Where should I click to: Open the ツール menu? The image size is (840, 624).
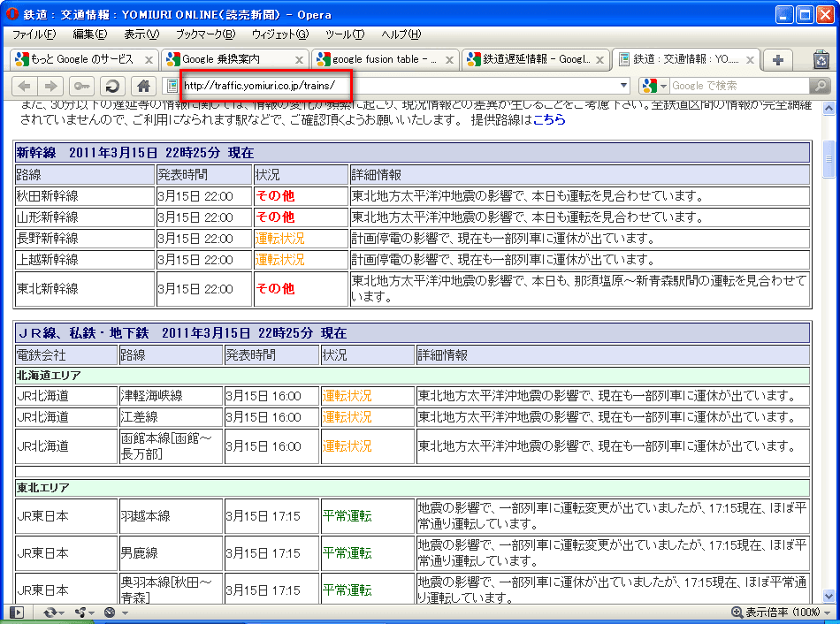coord(345,34)
